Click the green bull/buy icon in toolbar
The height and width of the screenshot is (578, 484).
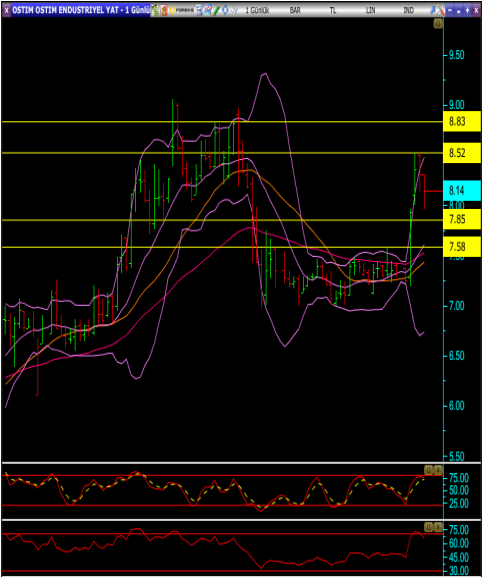coord(155,10)
